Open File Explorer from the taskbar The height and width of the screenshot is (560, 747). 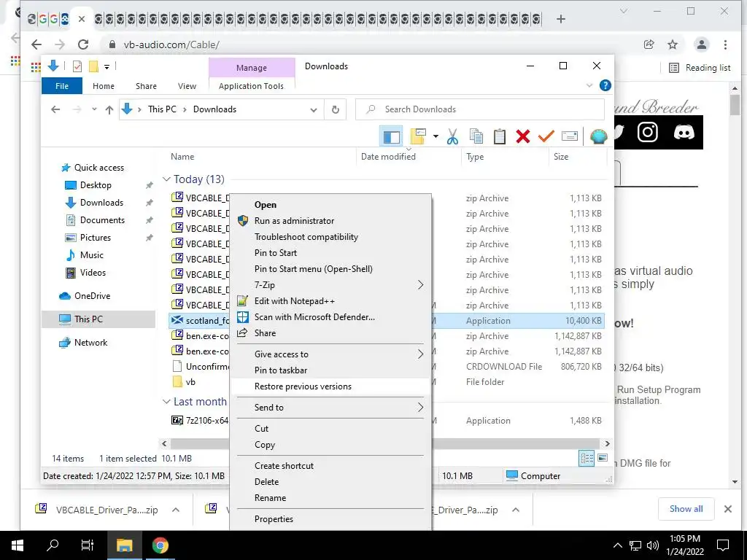124,545
